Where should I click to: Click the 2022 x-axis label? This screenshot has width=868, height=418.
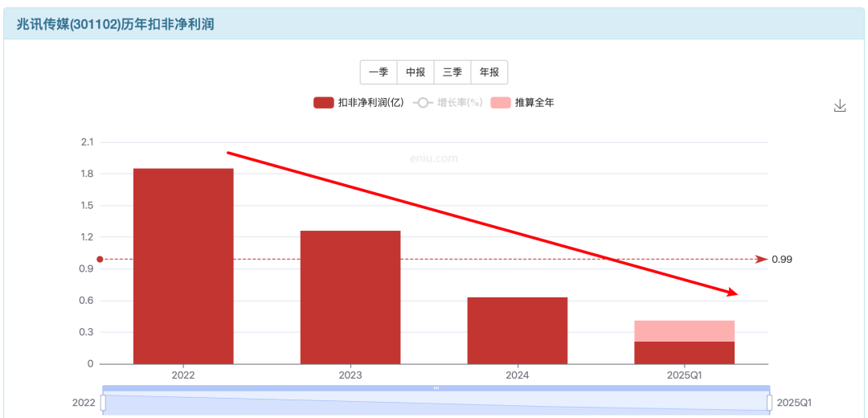183,375
